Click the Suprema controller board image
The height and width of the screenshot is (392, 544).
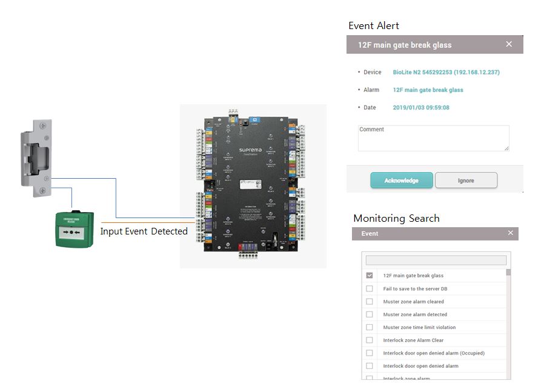pyautogui.click(x=253, y=185)
